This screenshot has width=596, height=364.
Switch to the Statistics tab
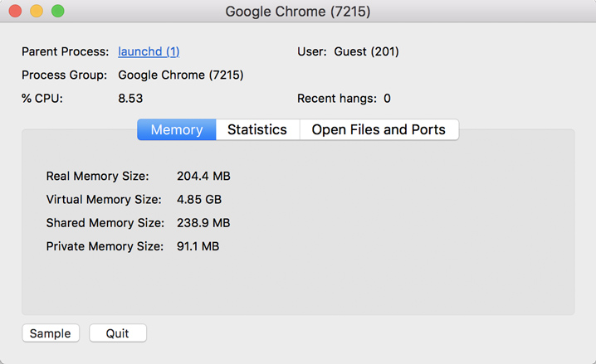coord(257,129)
